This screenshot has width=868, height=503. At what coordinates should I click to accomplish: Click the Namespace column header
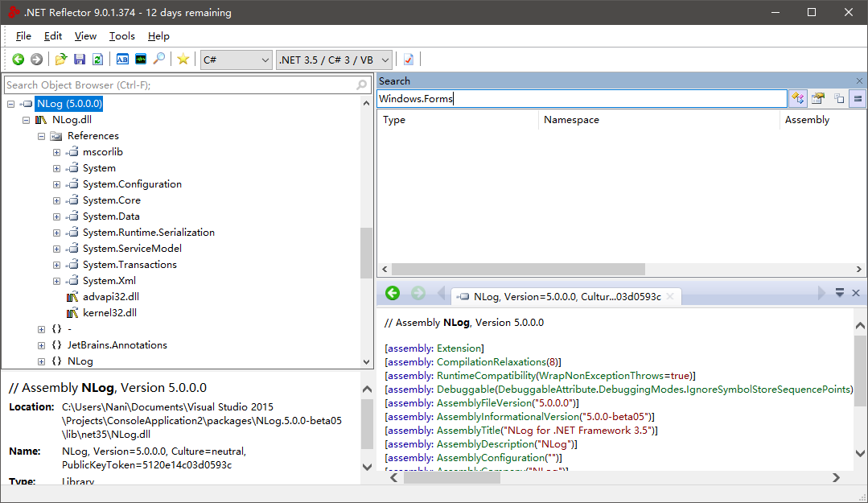coord(571,120)
